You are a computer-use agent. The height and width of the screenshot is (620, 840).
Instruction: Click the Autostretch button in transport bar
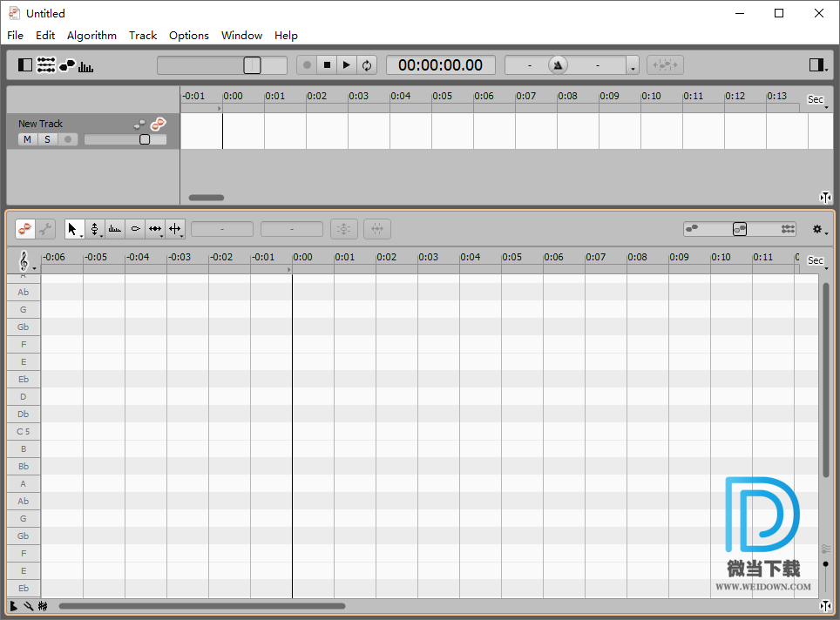(x=666, y=64)
